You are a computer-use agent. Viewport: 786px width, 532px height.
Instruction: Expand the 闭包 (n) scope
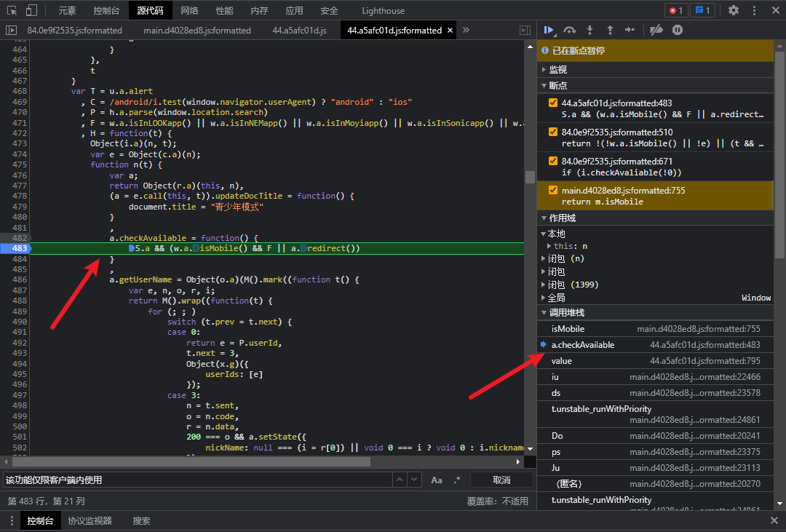click(544, 259)
